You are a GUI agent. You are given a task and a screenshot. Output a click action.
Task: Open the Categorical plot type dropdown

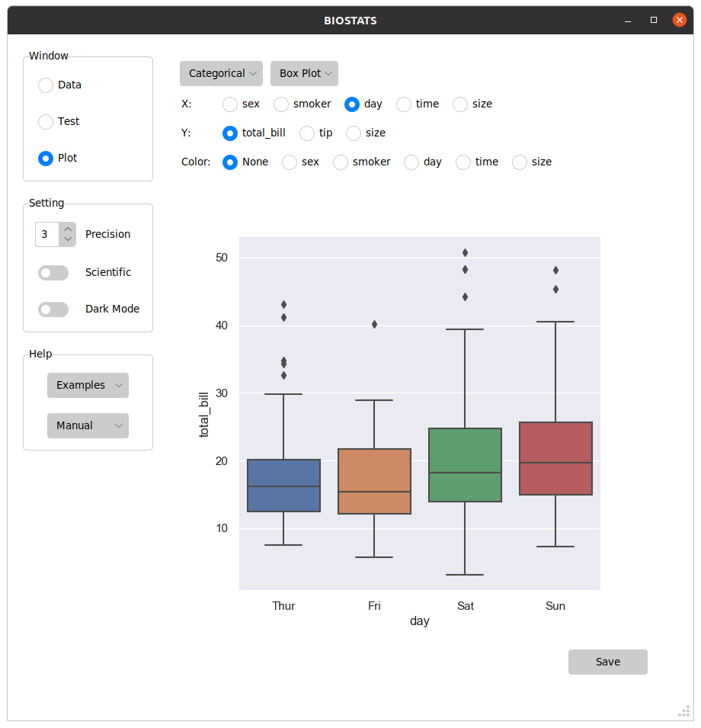click(x=221, y=73)
